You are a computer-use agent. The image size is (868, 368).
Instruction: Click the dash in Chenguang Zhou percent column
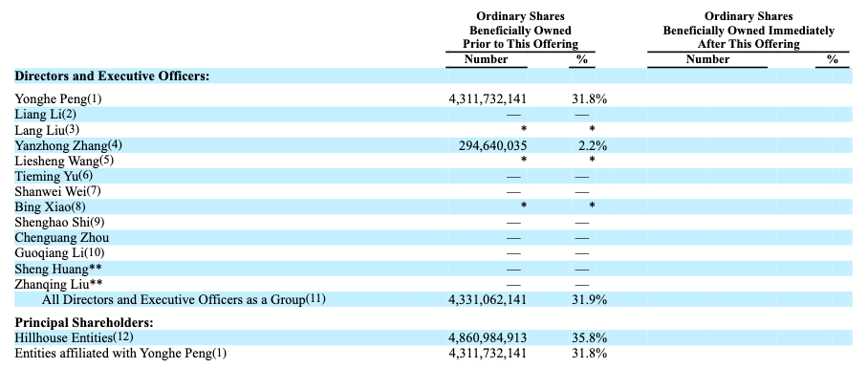click(x=582, y=239)
